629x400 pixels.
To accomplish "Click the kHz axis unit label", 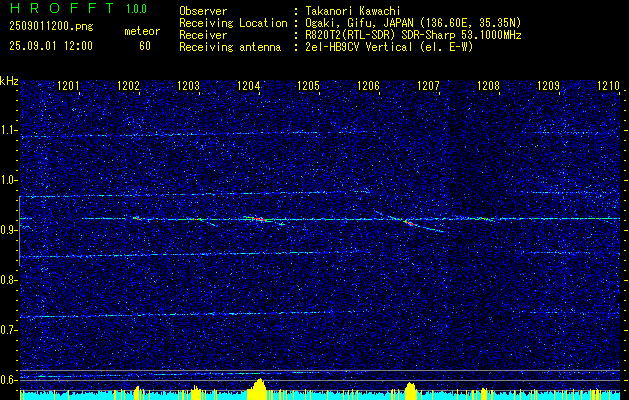I will click(9, 81).
